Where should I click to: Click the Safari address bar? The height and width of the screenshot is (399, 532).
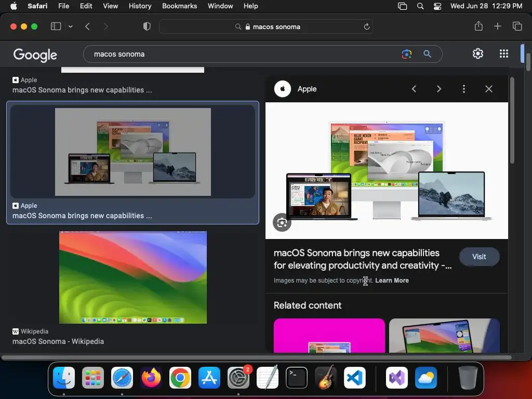pos(265,27)
